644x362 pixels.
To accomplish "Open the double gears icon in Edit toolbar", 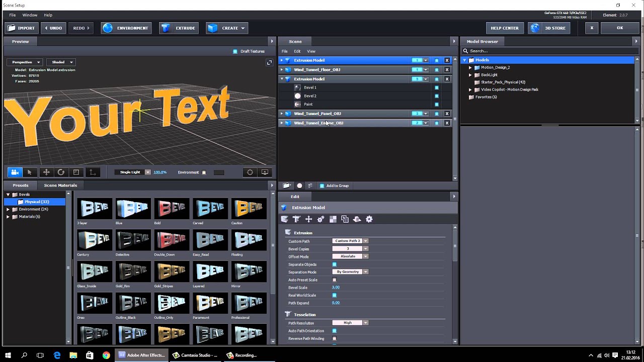I will tap(320, 219).
